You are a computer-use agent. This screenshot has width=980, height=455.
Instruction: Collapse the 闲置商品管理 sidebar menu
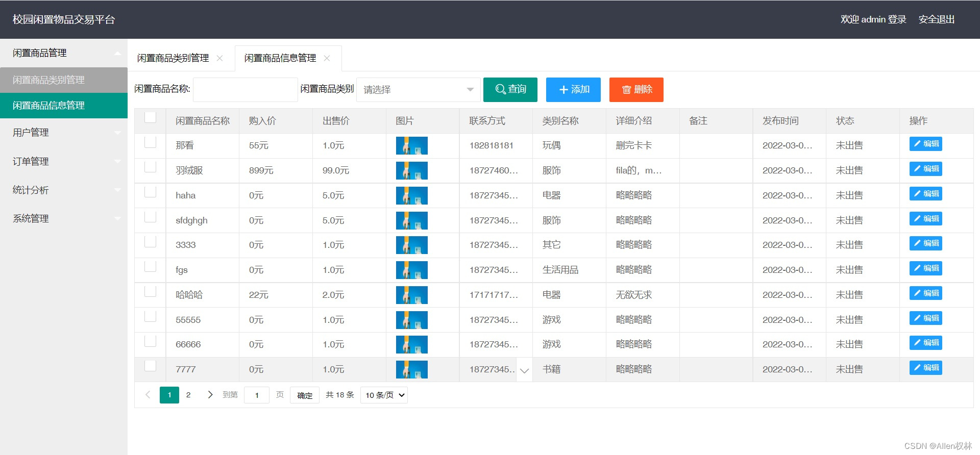pyautogui.click(x=64, y=53)
